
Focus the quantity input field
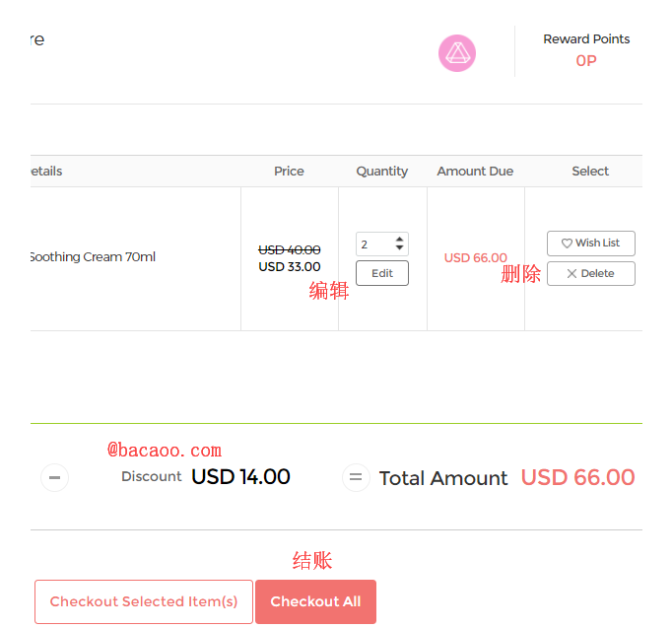pos(374,245)
